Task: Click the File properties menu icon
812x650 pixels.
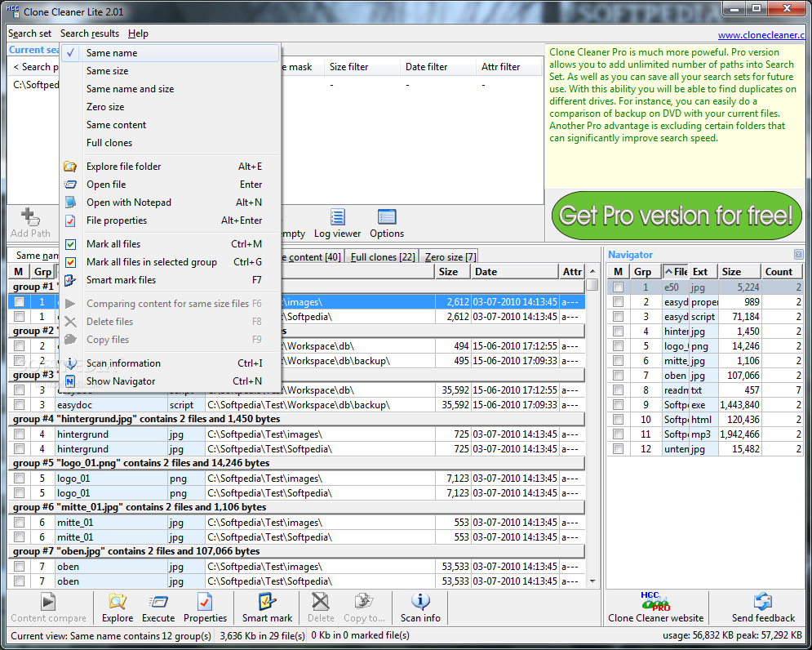Action: 70,220
